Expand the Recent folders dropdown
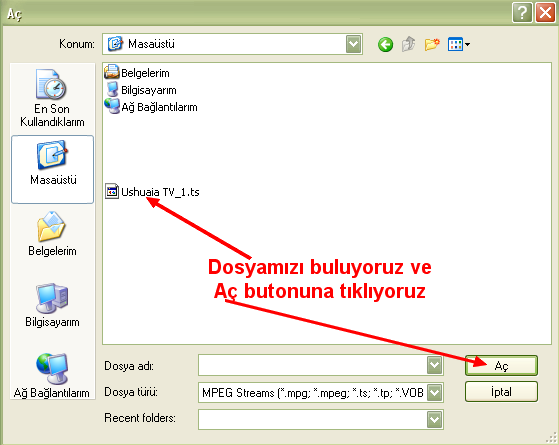Screen dimensions: 559x445 tap(434, 419)
